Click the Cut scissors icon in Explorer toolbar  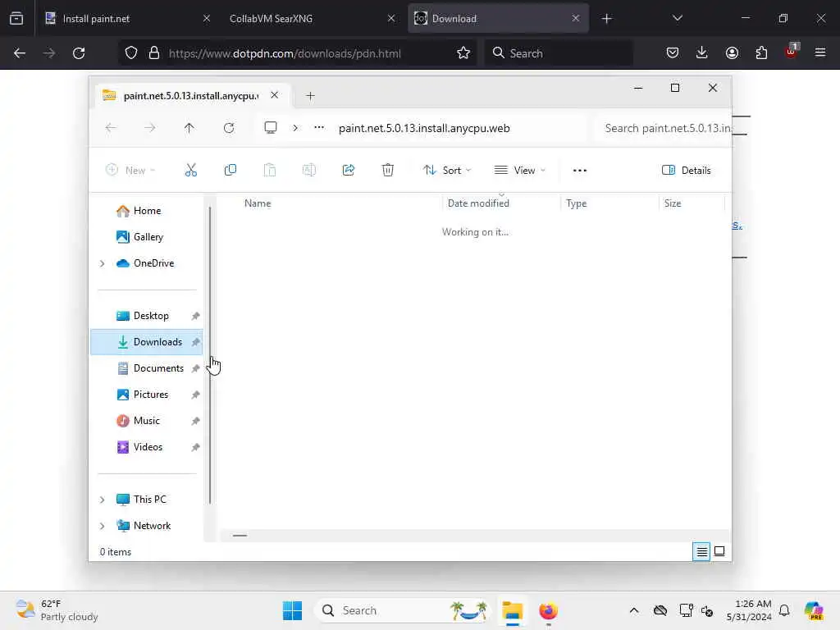click(x=190, y=171)
